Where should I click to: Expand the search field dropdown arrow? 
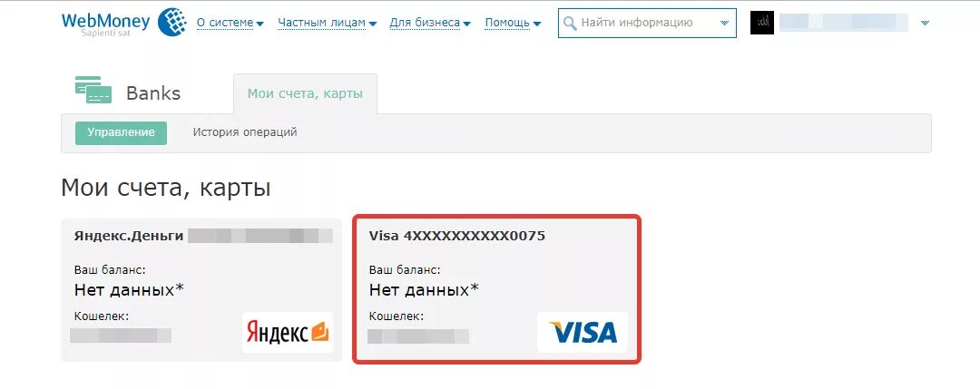pyautogui.click(x=724, y=23)
